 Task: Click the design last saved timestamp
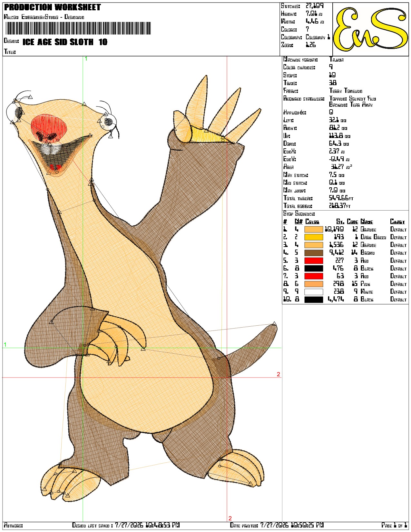pyautogui.click(x=147, y=525)
